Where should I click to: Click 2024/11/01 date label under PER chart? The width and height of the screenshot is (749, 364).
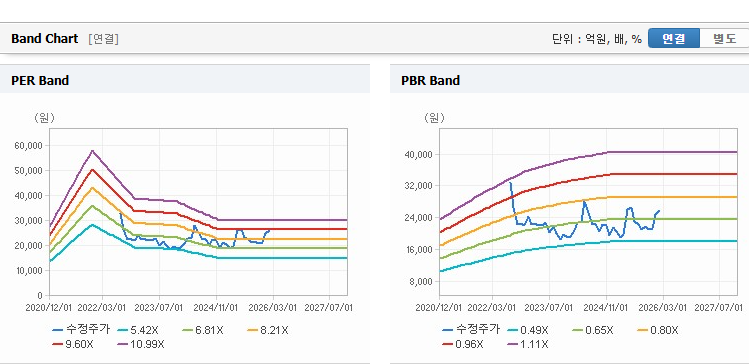point(216,308)
